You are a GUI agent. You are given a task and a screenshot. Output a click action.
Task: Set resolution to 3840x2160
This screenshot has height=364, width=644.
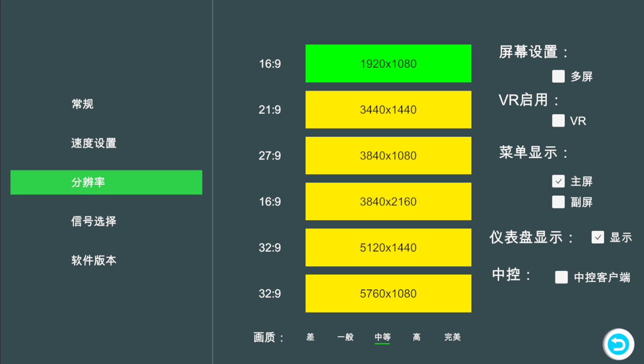click(388, 201)
